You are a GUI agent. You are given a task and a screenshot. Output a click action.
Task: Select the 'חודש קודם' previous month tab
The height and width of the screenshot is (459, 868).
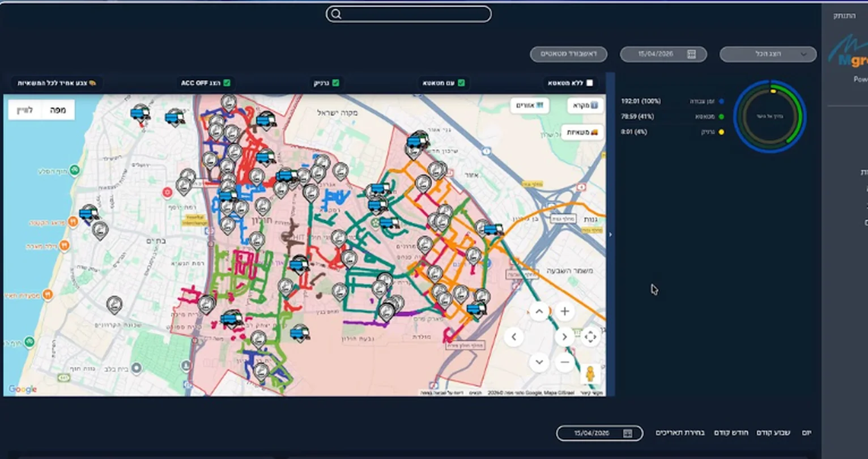coord(731,433)
